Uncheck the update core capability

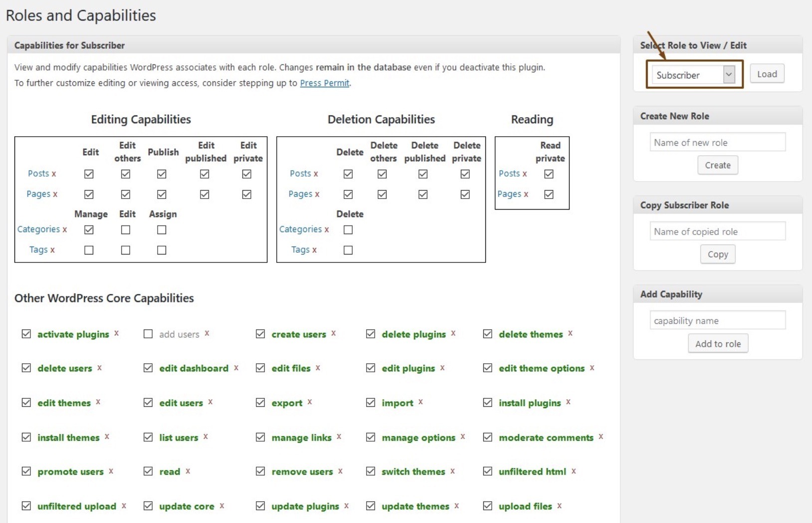tap(148, 506)
